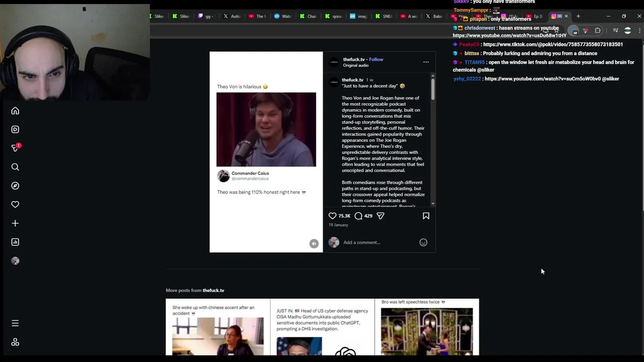Click bitttss username in chat
Viewport: 644px width, 362px height.
pyautogui.click(x=471, y=53)
